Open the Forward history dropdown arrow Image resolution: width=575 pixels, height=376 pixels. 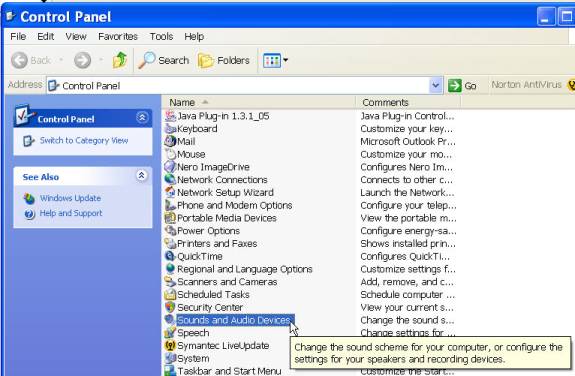click(x=101, y=60)
